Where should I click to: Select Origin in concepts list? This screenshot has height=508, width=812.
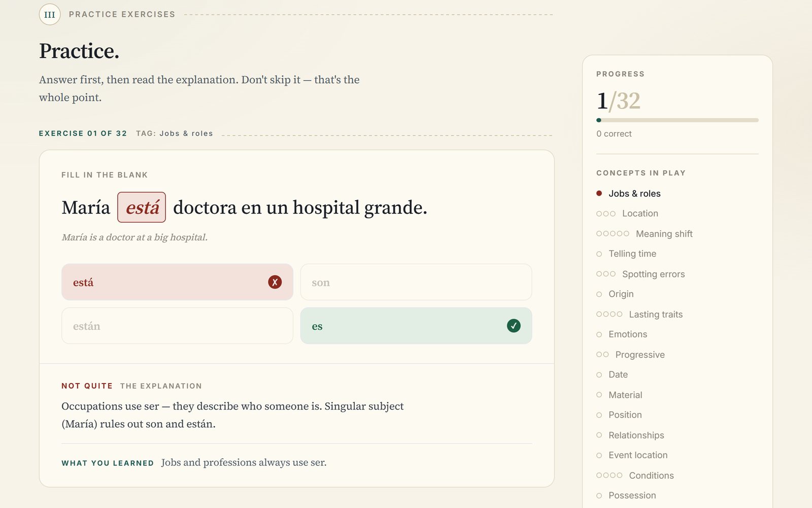click(615, 294)
